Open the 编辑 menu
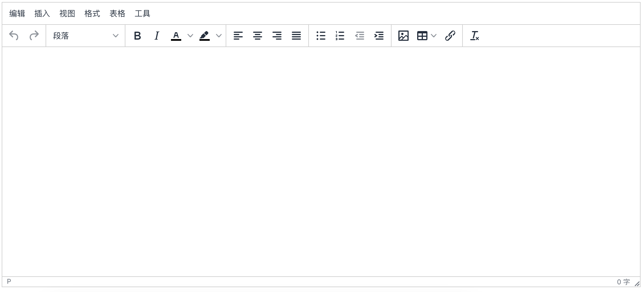This screenshot has width=644, height=292. pos(17,13)
